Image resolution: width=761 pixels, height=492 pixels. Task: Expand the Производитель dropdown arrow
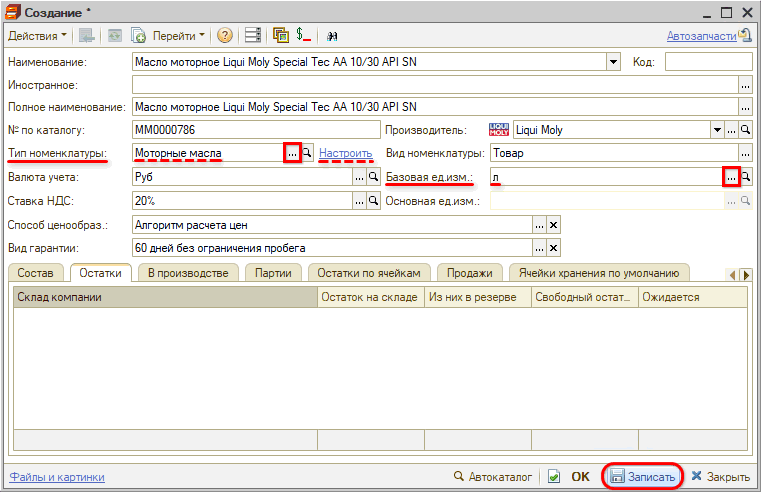coord(717,130)
